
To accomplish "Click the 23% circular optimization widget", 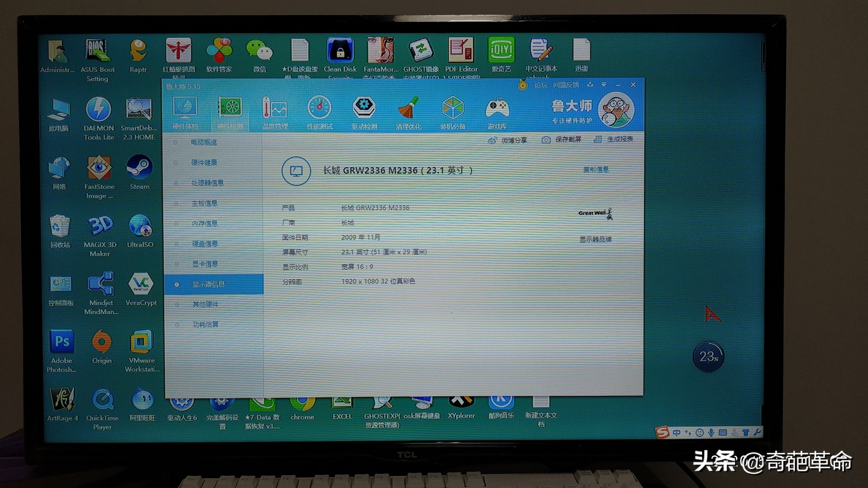I will click(708, 356).
